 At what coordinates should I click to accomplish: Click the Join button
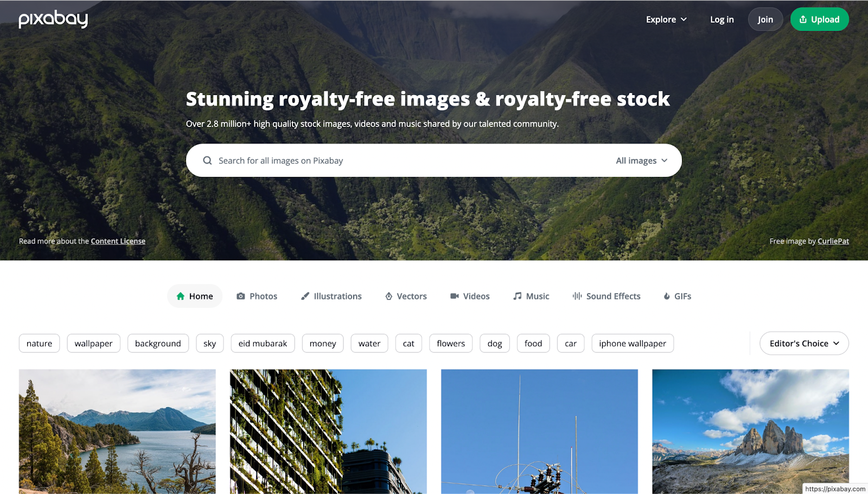coord(765,20)
